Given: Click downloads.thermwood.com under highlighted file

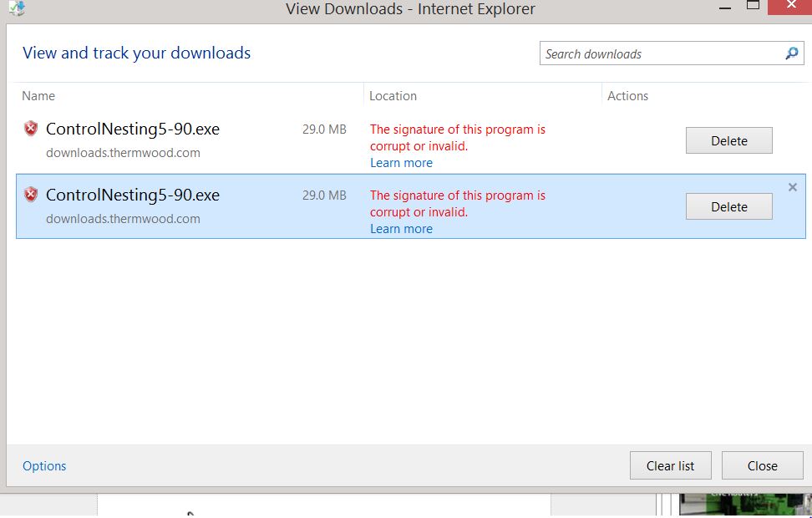Looking at the screenshot, I should coord(123,219).
